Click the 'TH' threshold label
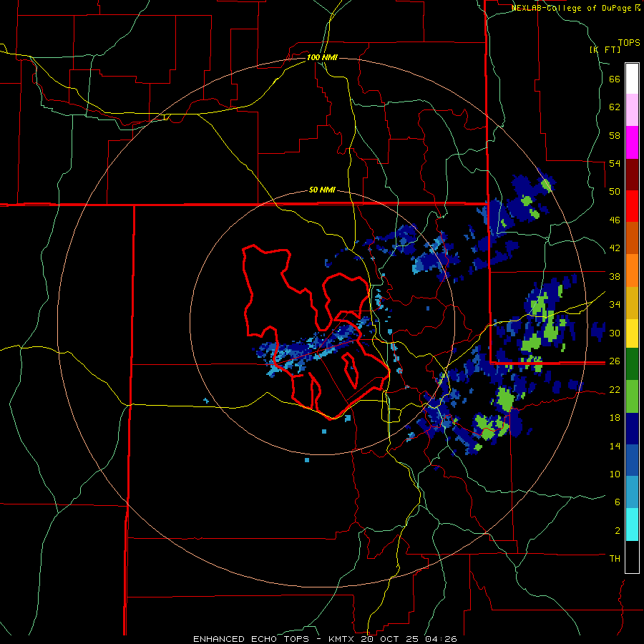Viewport: 644px width, 644px height. 615,559
